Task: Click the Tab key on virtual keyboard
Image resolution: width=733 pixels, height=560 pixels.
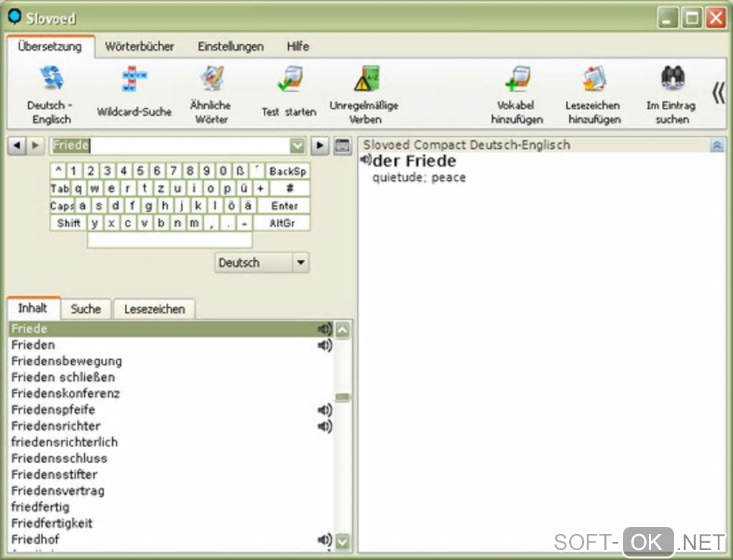Action: (60, 188)
